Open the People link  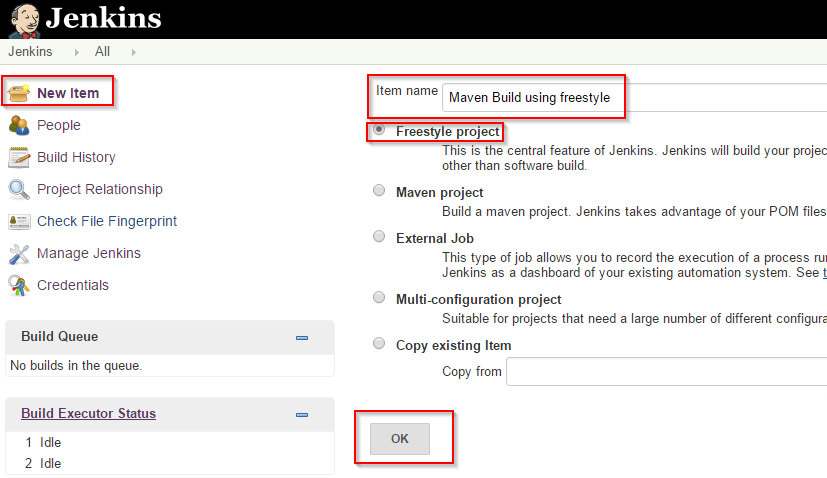click(59, 125)
